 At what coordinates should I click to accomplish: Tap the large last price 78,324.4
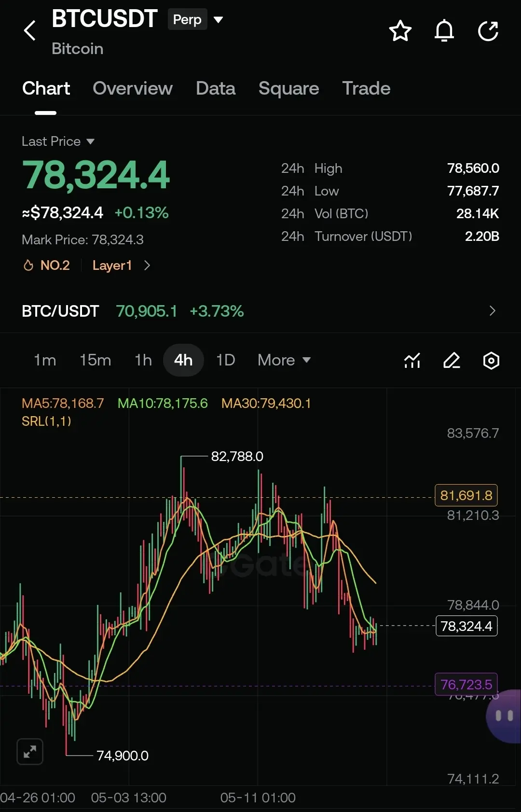pos(96,175)
